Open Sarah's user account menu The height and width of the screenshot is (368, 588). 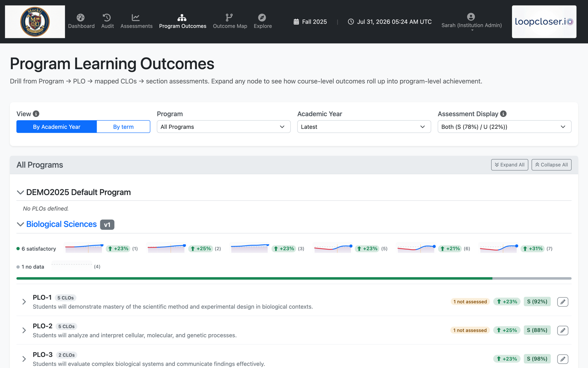coord(472,22)
